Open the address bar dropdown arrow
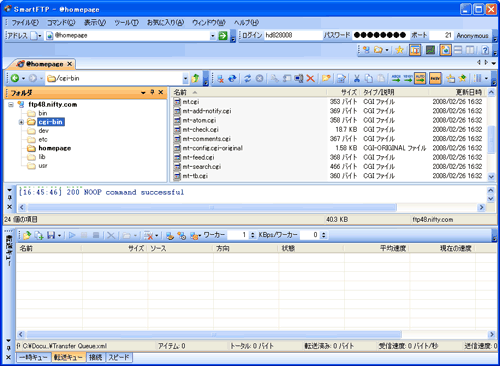This screenshot has height=366, width=500. pos(213,36)
